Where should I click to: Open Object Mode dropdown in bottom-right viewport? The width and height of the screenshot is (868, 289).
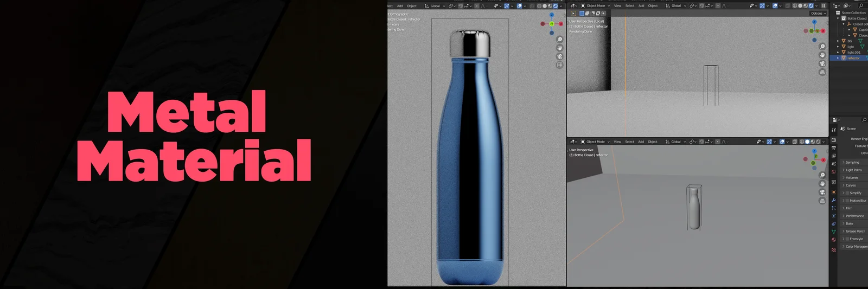tap(595, 142)
